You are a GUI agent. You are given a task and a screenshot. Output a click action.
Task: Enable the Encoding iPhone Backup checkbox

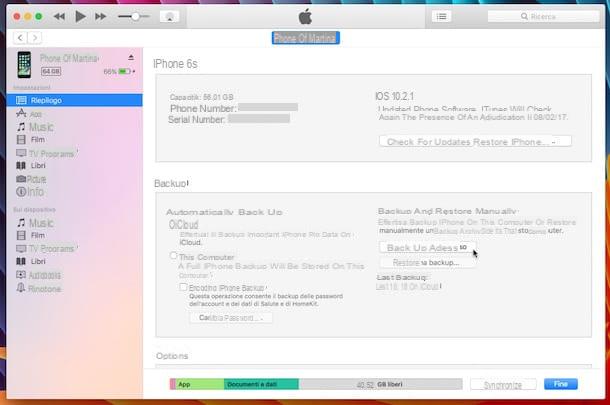(x=183, y=287)
